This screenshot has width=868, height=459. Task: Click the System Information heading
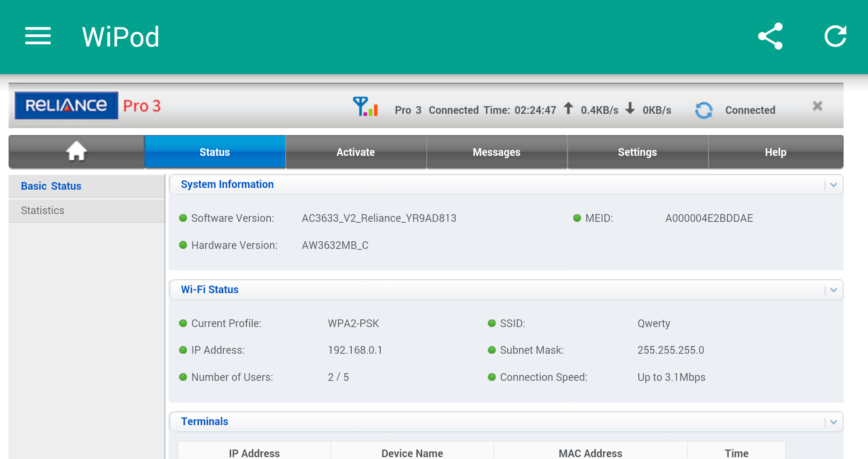[227, 184]
